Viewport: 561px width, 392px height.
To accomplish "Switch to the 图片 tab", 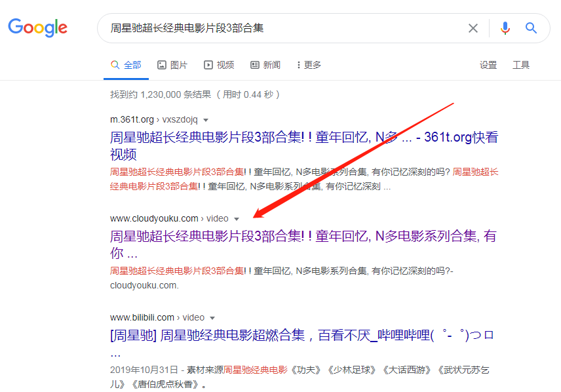I will 172,65.
